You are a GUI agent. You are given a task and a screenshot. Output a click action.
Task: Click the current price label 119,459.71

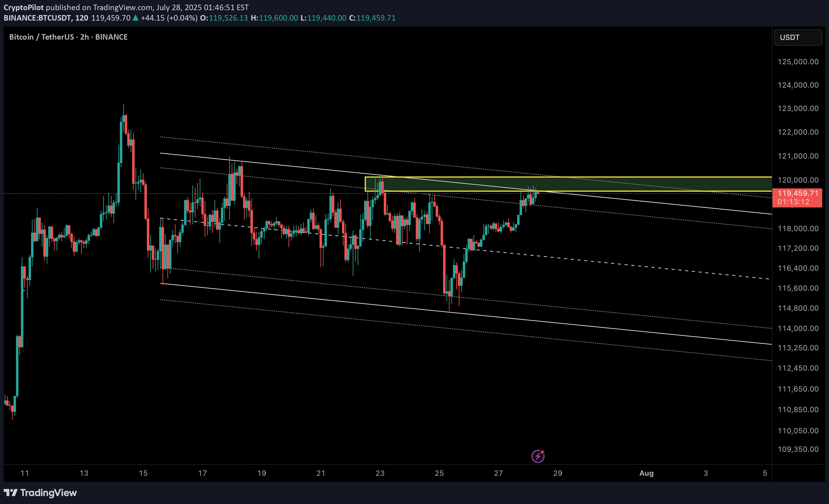coord(798,193)
